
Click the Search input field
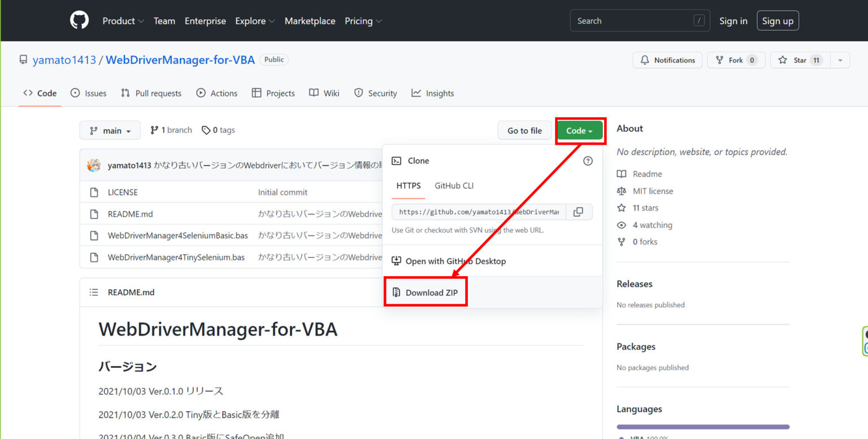pyautogui.click(x=633, y=21)
